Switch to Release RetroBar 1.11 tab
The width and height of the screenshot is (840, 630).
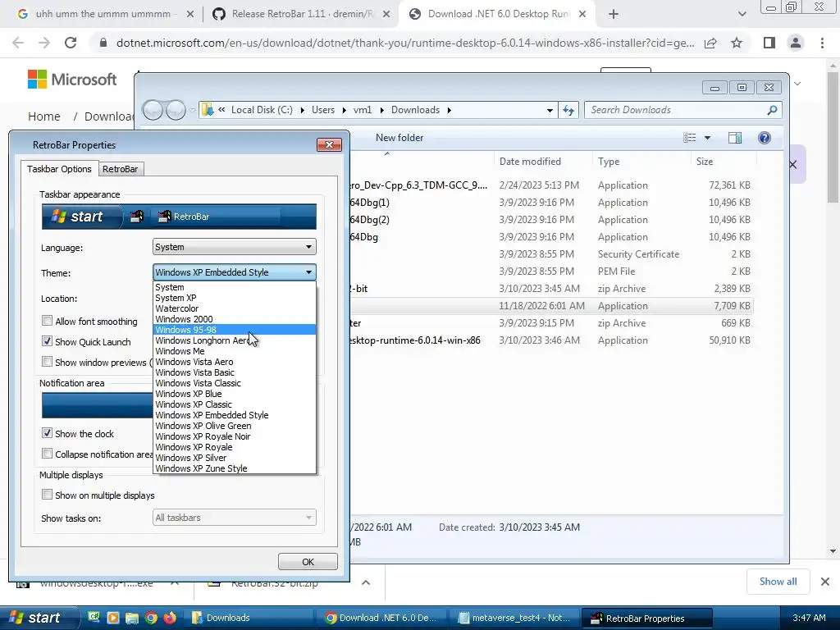coord(301,14)
